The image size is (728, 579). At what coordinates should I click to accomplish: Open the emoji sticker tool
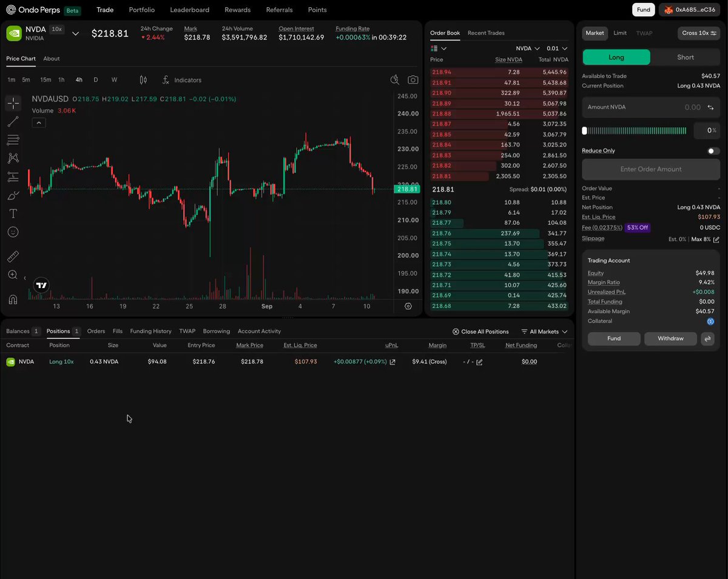[x=13, y=232]
